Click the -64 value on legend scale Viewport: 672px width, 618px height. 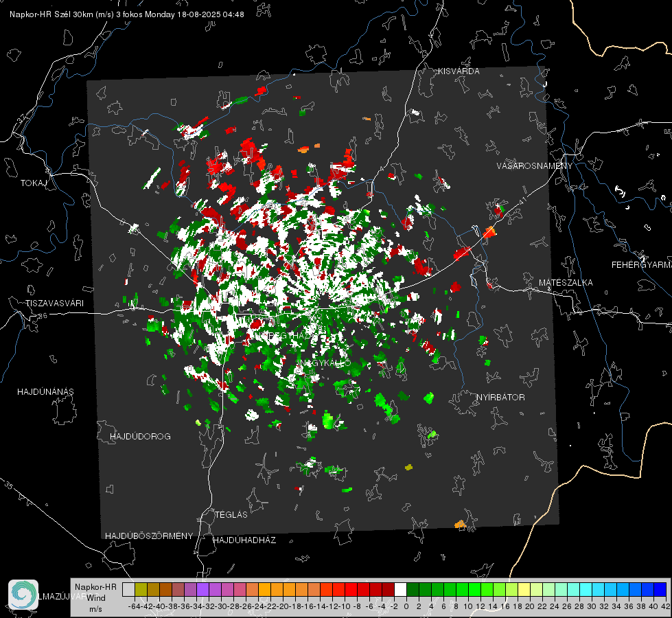pos(134,606)
